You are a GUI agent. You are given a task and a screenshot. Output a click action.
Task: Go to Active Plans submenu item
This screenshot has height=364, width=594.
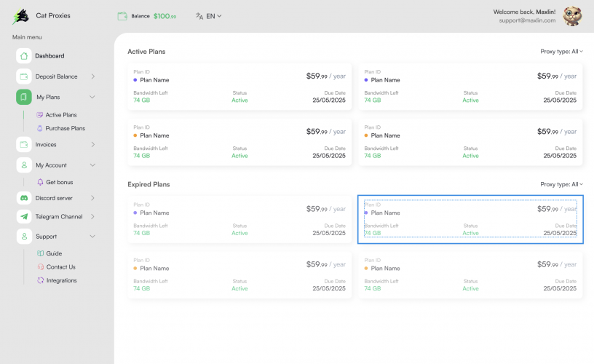(x=61, y=115)
